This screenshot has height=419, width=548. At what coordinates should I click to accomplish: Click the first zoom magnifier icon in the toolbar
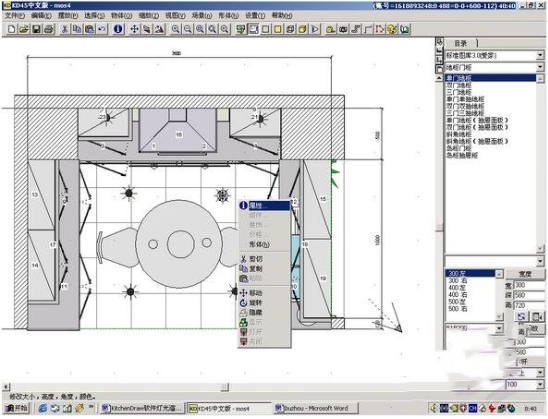[175, 29]
